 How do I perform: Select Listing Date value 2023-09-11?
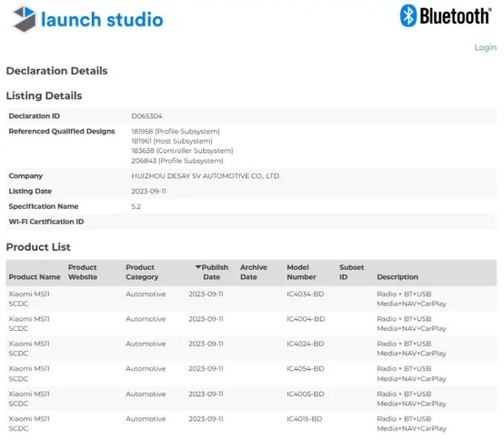point(149,192)
